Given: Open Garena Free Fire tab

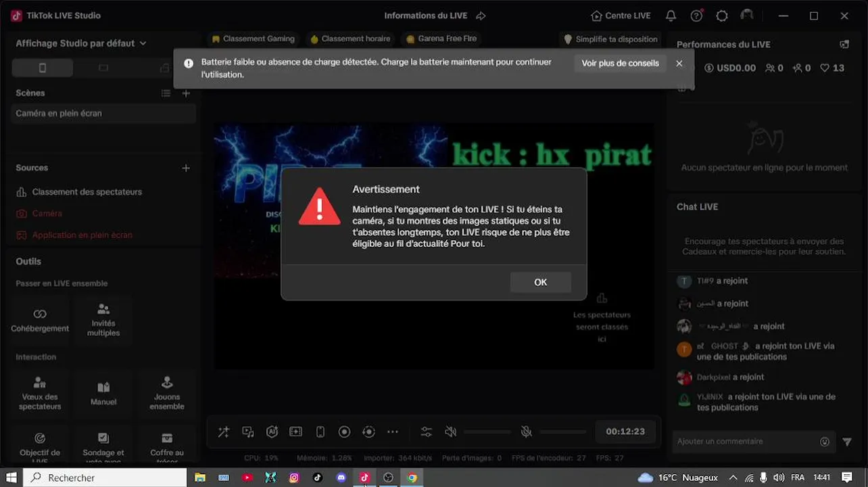Looking at the screenshot, I should pos(442,39).
